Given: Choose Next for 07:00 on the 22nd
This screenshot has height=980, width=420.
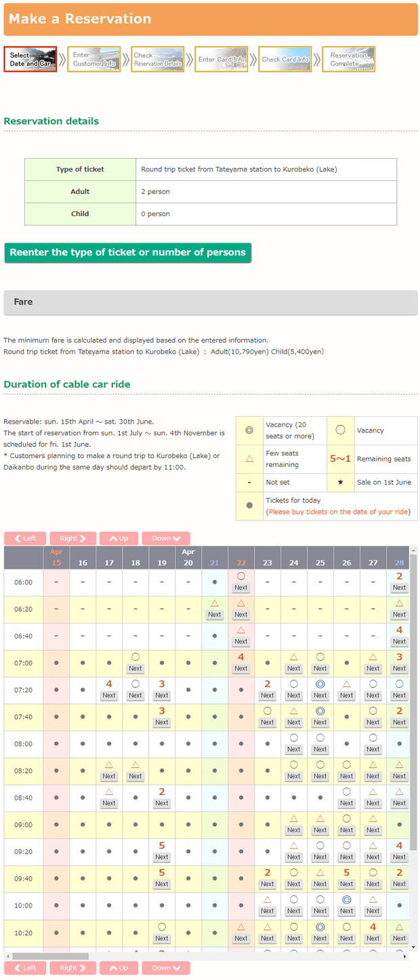Looking at the screenshot, I should pos(241,668).
